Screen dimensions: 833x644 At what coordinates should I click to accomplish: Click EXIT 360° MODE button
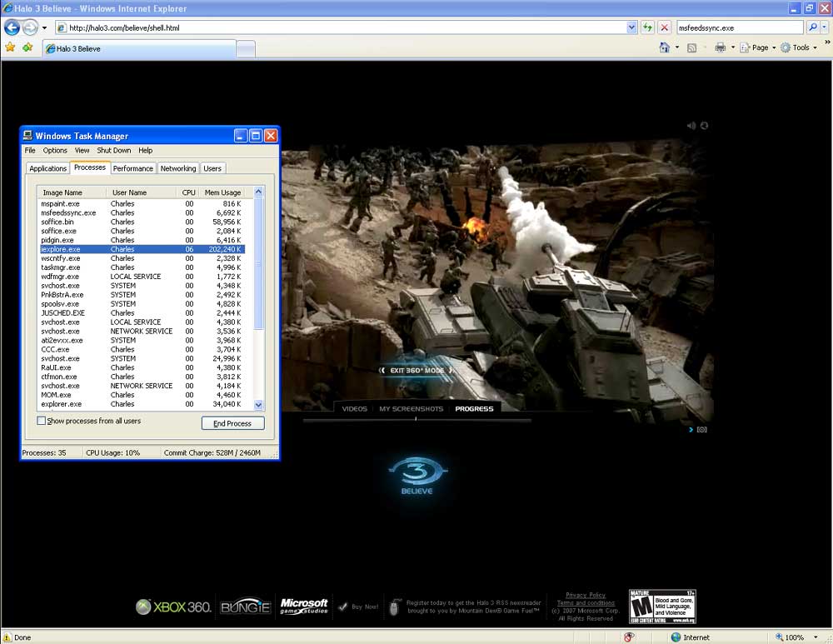(x=416, y=371)
